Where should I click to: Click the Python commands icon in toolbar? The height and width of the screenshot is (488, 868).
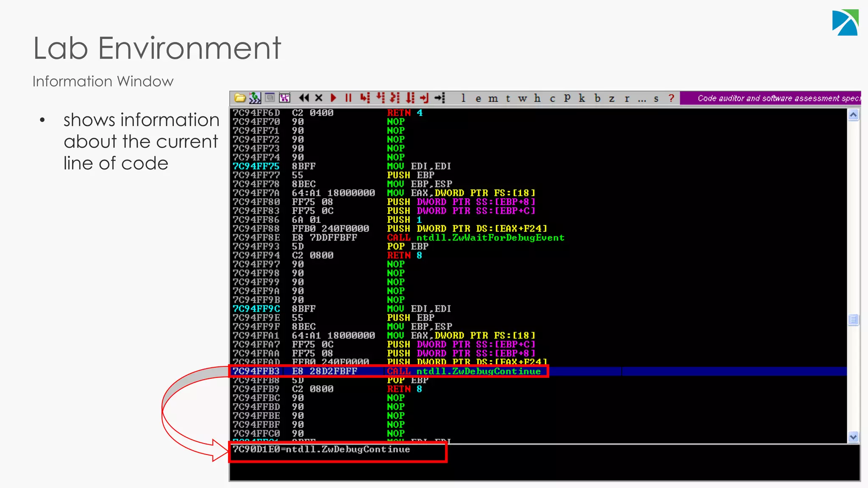coord(255,98)
